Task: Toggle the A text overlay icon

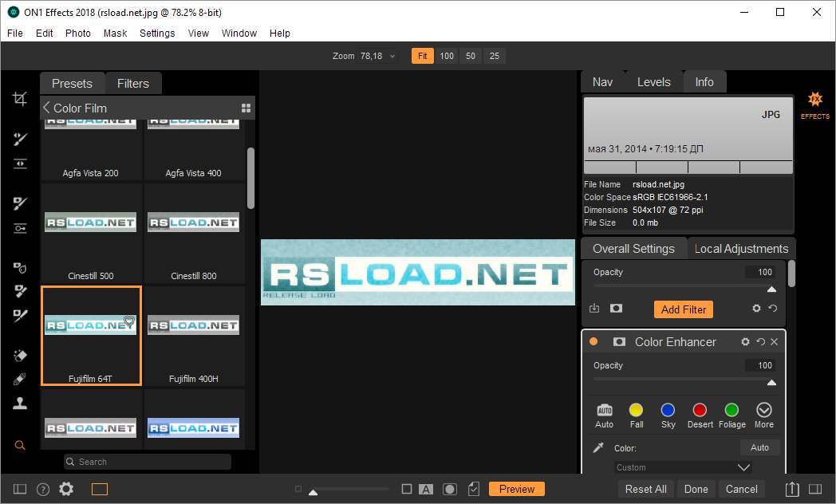Action: (426, 489)
